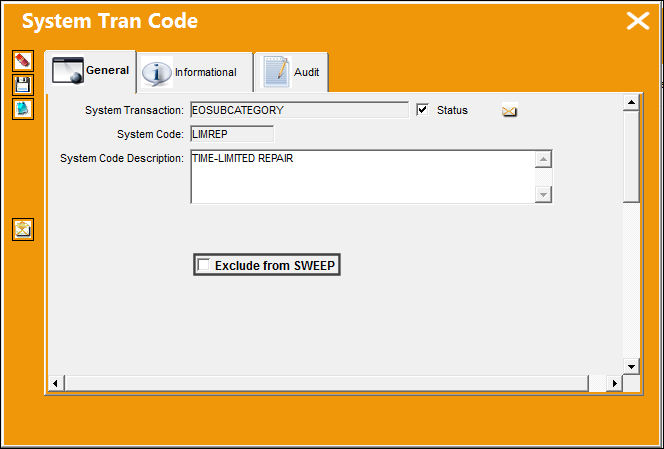
Task: Click the Informational tab info bubble icon
Action: (157, 72)
